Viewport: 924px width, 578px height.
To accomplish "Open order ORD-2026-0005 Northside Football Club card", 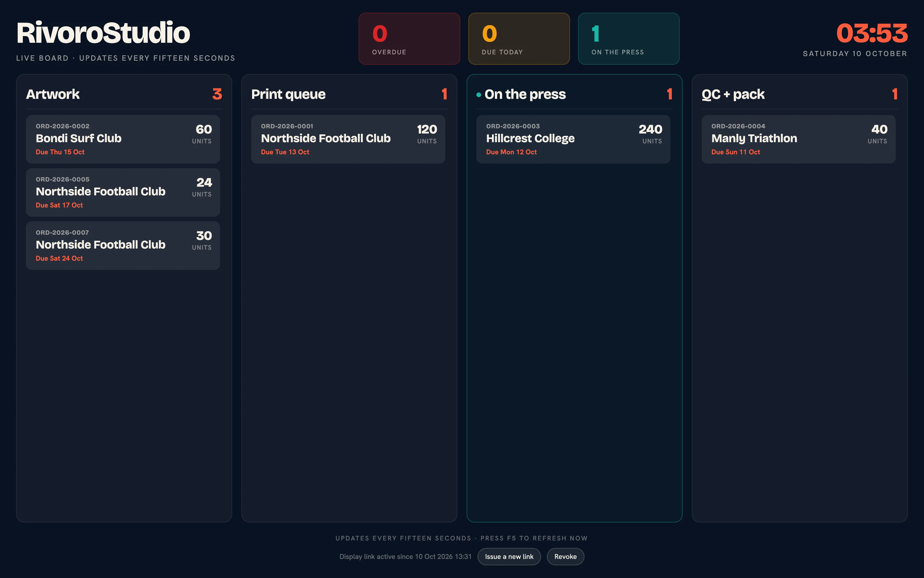I will click(x=123, y=192).
